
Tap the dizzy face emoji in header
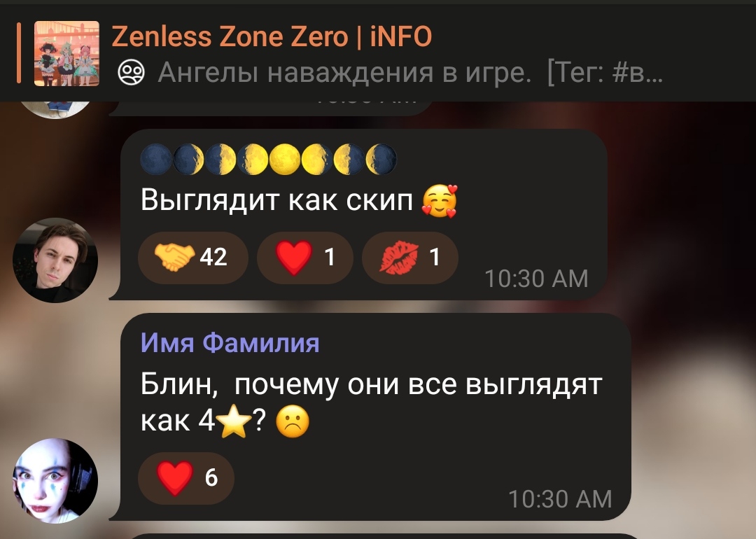click(131, 73)
